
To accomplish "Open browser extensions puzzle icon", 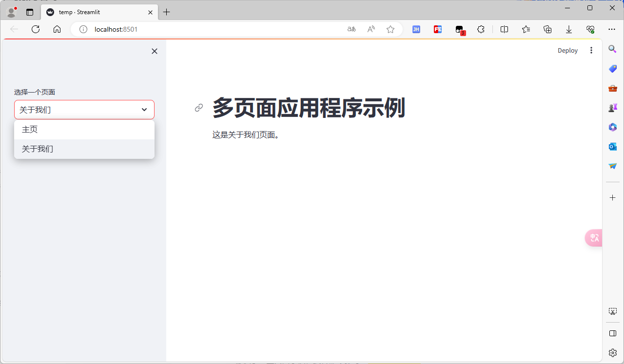I will [481, 29].
